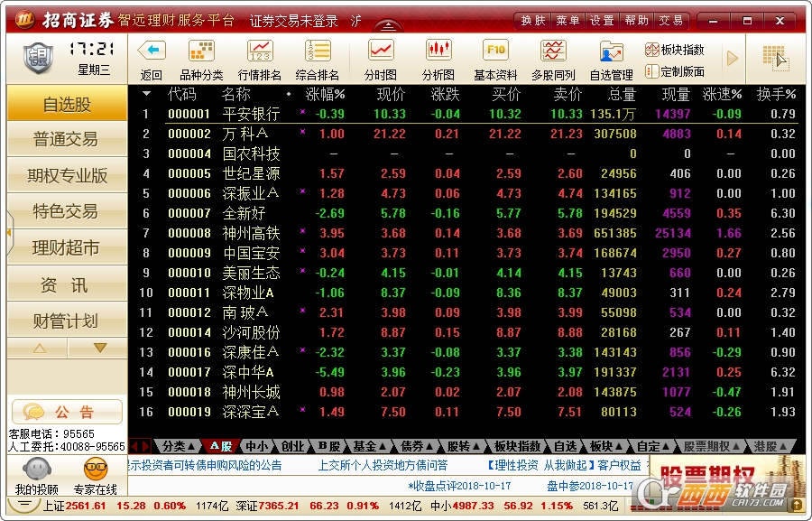Open the column header dropdown triangle
This screenshot has height=521, width=812.
(x=146, y=94)
